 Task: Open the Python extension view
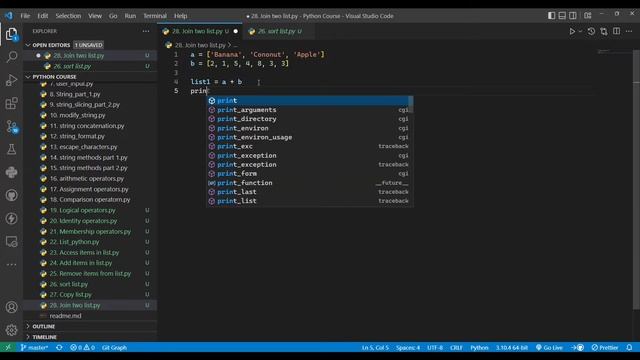point(11,172)
